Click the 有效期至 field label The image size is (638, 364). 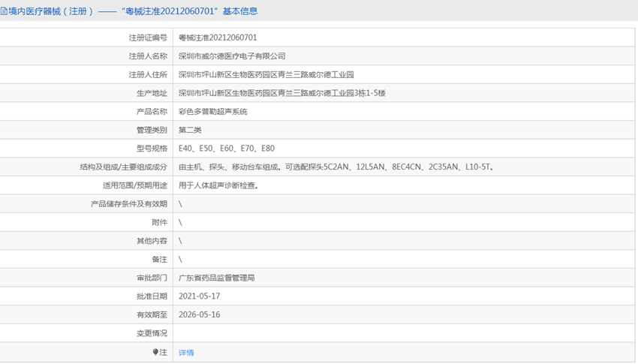point(152,314)
